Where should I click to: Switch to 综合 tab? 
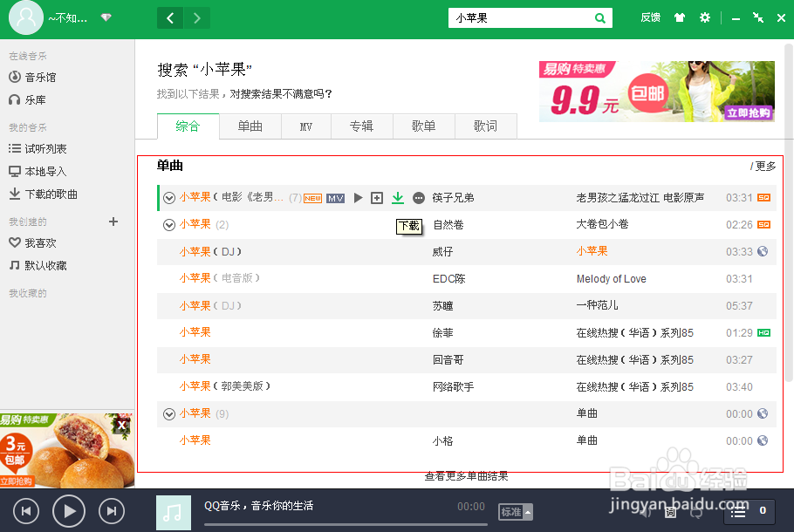188,126
